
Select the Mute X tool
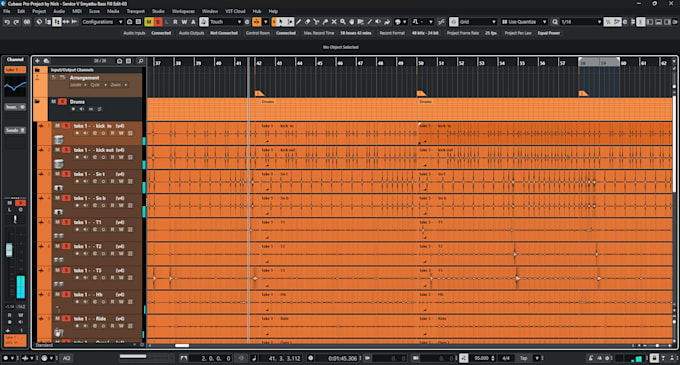pyautogui.click(x=334, y=22)
